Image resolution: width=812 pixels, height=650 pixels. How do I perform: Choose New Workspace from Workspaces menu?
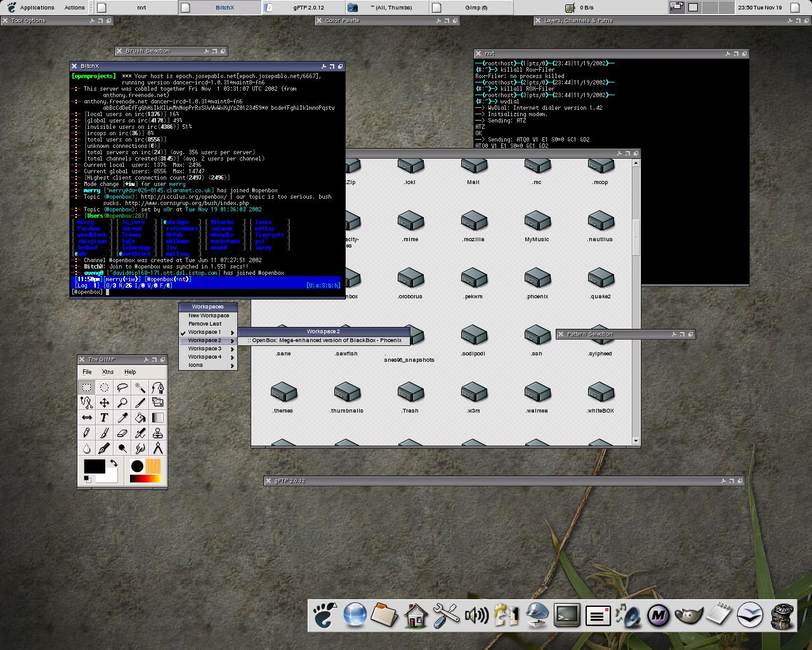click(207, 315)
